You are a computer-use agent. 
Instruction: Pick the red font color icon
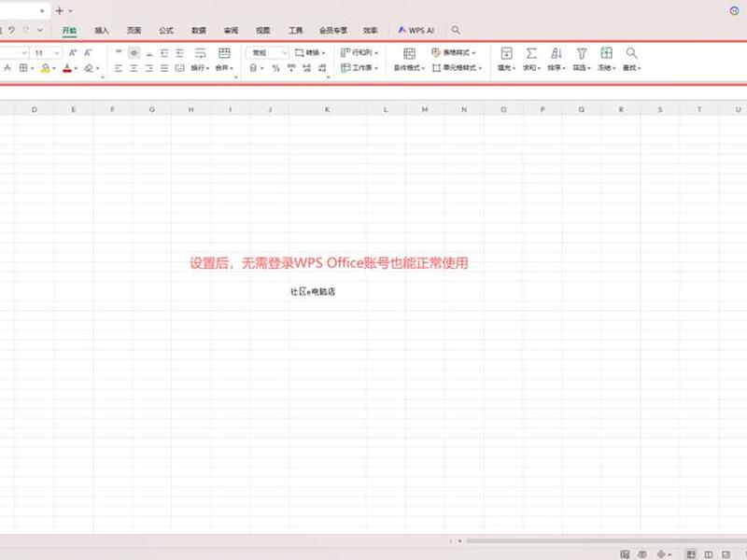67,68
